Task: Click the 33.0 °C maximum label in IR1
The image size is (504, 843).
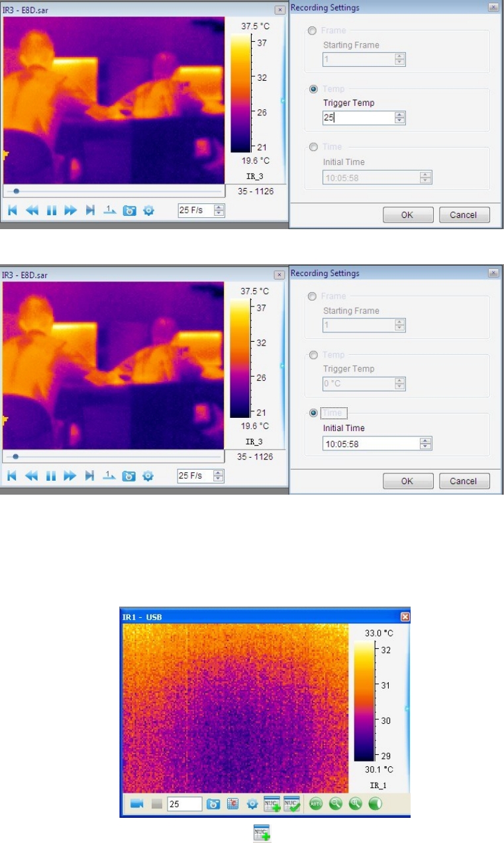Action: click(x=379, y=632)
